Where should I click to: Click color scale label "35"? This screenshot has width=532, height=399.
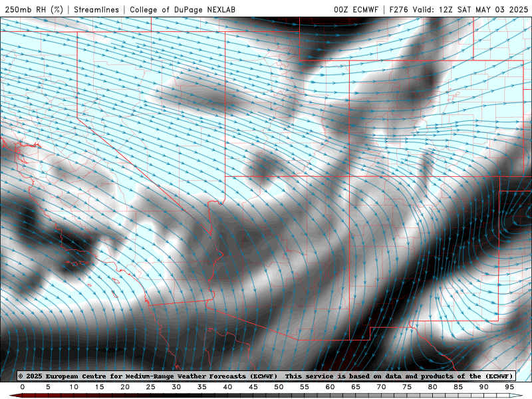pos(202,387)
